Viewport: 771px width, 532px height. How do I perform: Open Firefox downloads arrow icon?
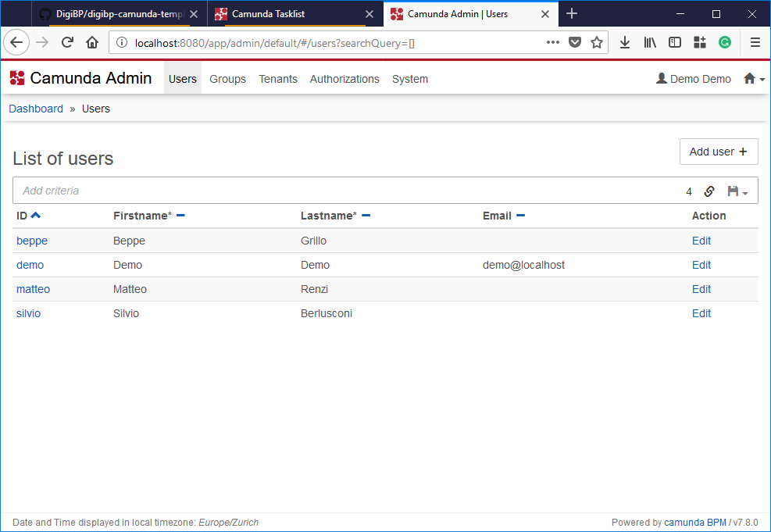625,42
